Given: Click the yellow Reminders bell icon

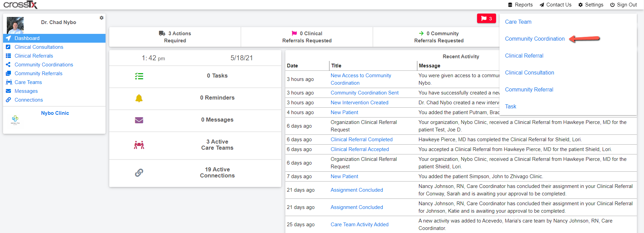Looking at the screenshot, I should (139, 98).
